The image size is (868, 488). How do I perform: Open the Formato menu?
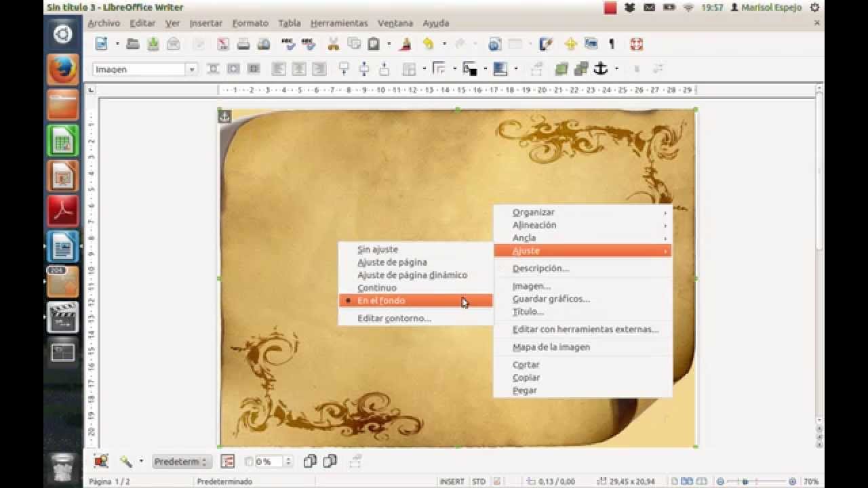click(250, 23)
